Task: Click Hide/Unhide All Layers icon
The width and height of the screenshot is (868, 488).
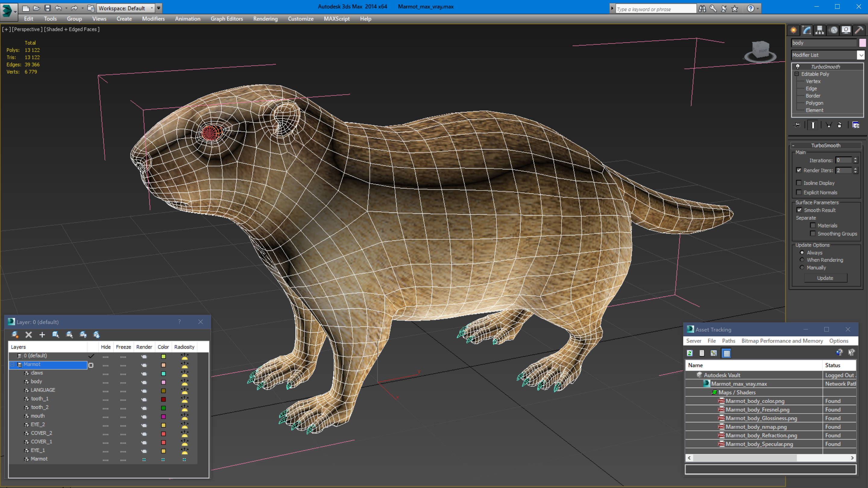Action: click(83, 334)
